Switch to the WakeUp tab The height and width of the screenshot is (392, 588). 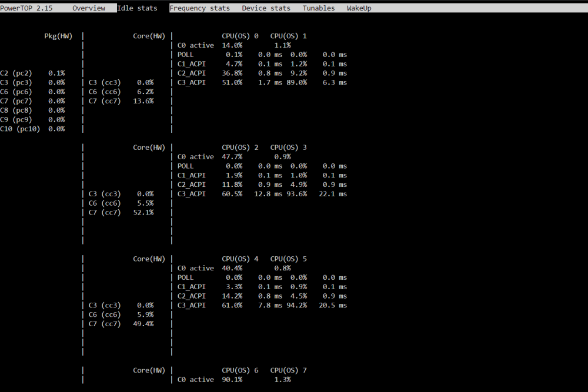click(359, 8)
